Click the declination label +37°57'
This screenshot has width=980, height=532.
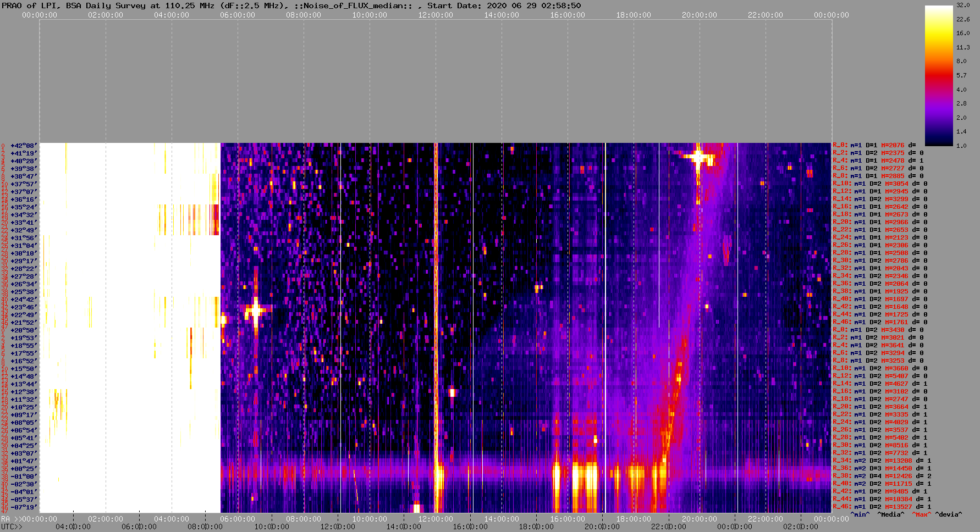point(24,184)
